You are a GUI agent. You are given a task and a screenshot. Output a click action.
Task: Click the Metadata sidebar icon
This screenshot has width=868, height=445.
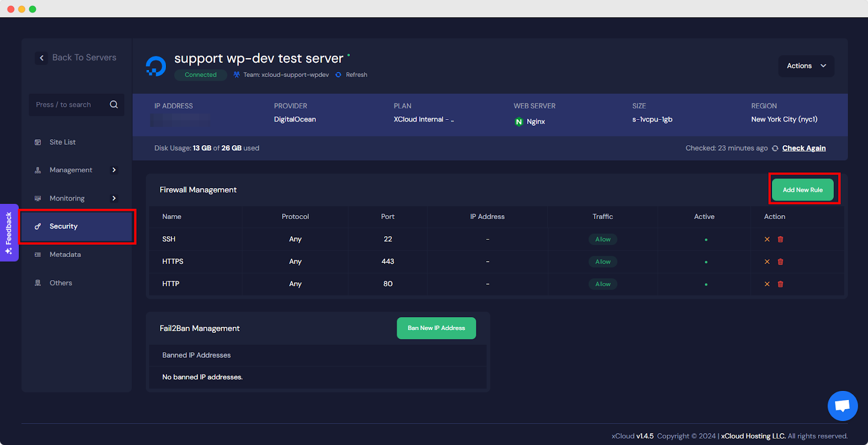coord(38,255)
